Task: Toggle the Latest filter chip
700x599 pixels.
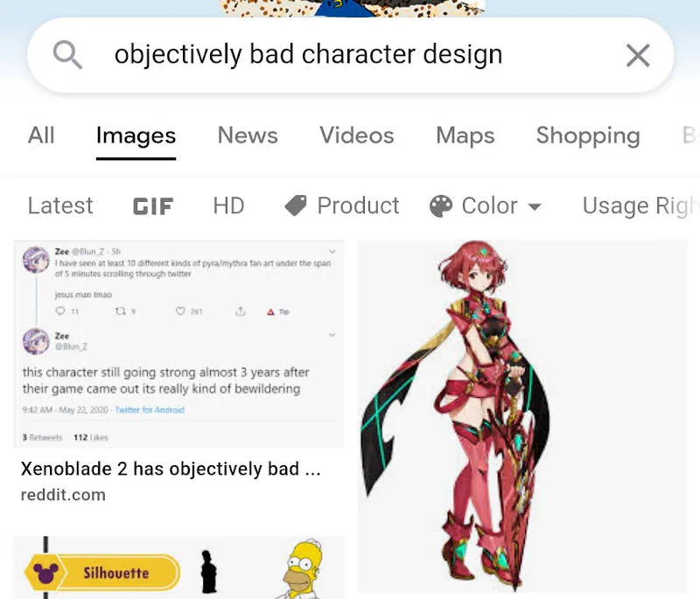Action: [x=60, y=205]
